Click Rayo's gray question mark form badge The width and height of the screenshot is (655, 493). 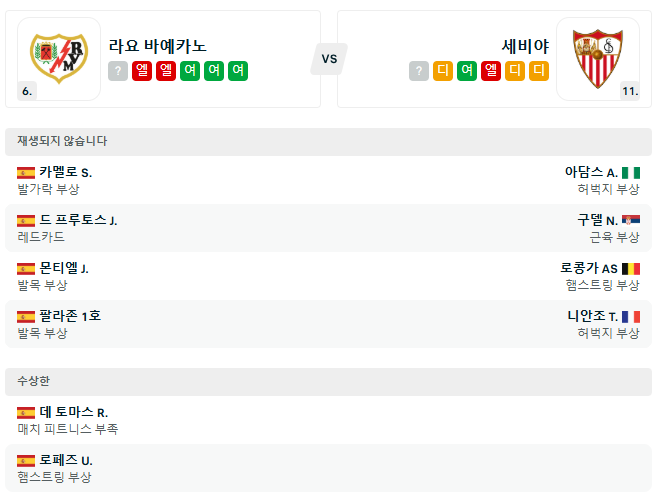[118, 71]
